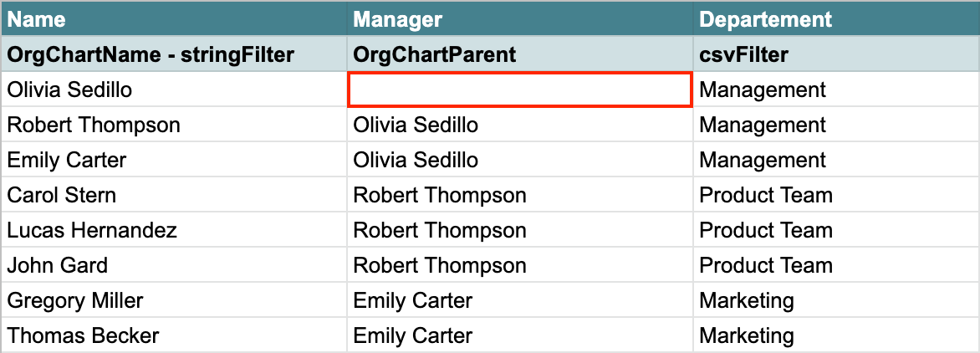Click Thomas Becker's manager cell Emily Carter

pyautogui.click(x=520, y=335)
